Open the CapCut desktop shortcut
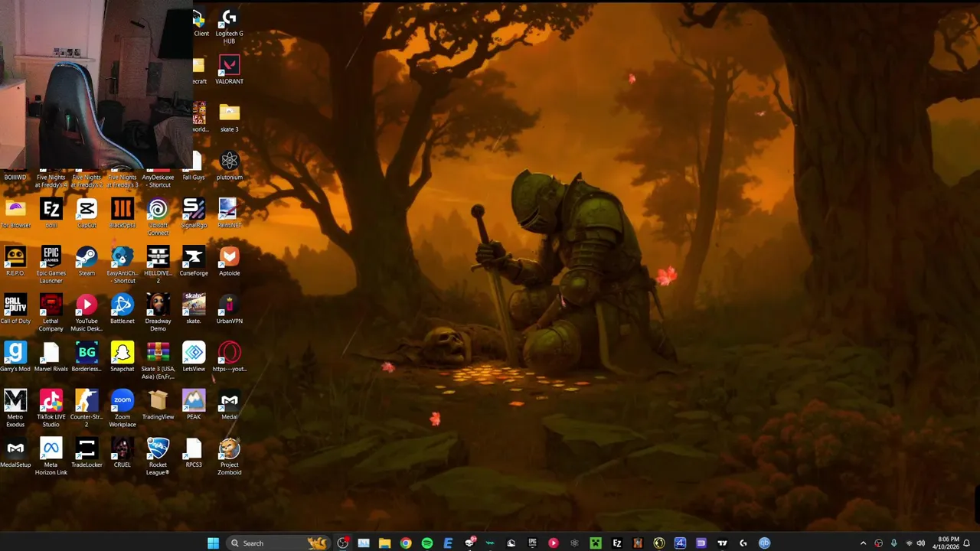Image resolution: width=980 pixels, height=551 pixels. (87, 214)
